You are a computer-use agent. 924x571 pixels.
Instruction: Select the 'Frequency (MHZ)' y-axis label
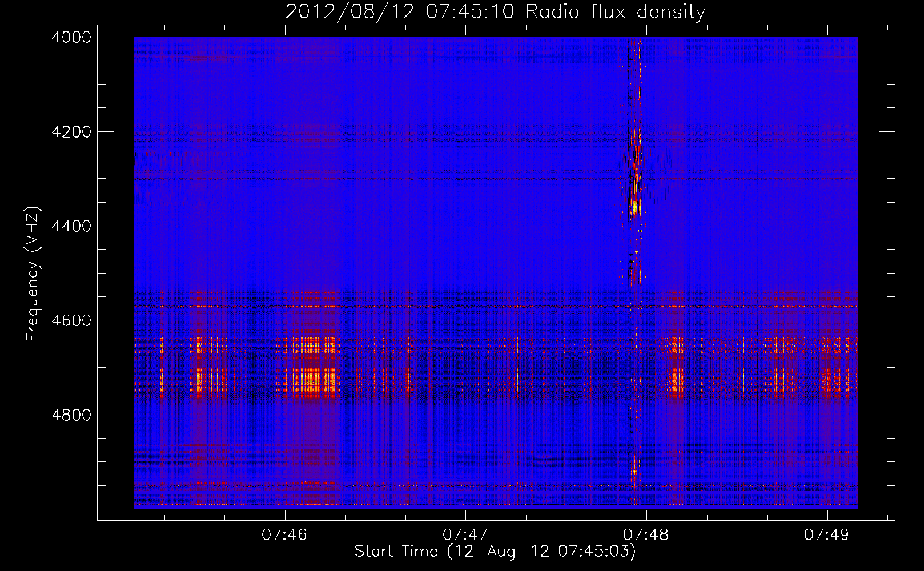pos(33,274)
